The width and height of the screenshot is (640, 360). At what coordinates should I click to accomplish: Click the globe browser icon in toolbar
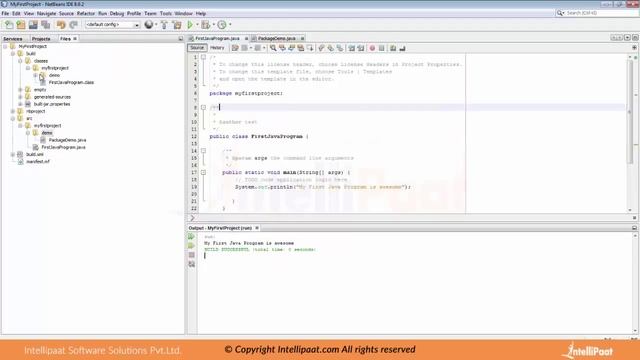pos(149,25)
